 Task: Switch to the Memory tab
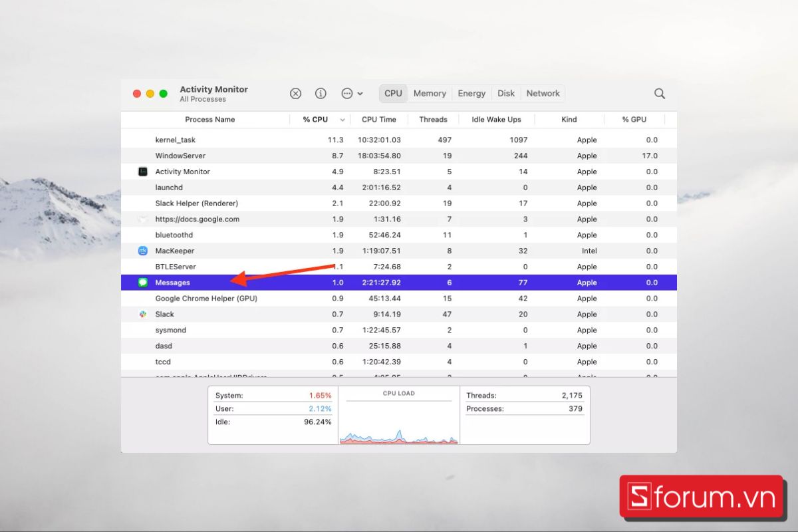pos(430,94)
